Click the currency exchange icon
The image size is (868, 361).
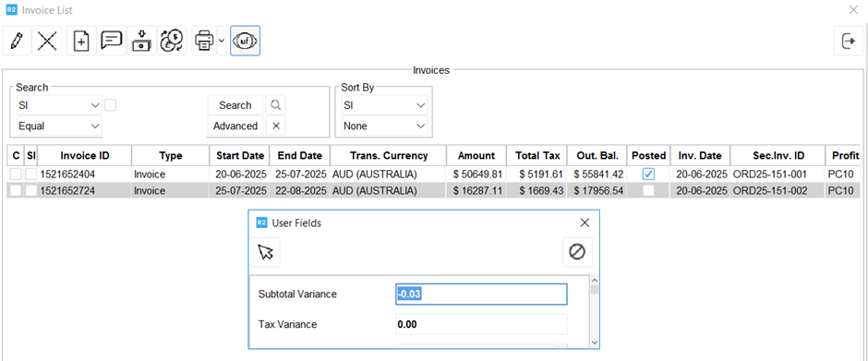click(x=172, y=41)
